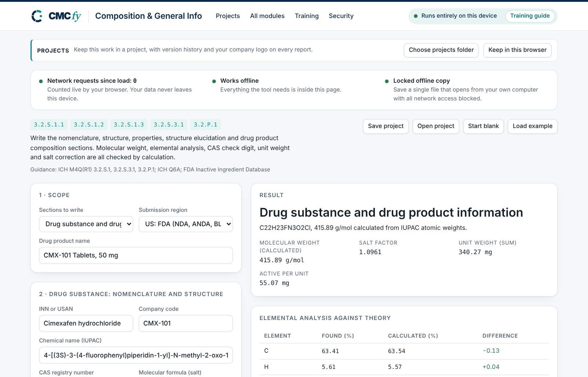Click the Start blank button
This screenshot has width=588, height=377.
click(x=483, y=126)
